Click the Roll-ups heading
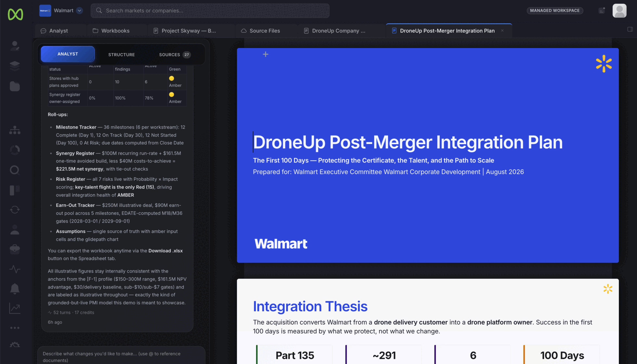The width and height of the screenshot is (637, 364). coord(58,114)
